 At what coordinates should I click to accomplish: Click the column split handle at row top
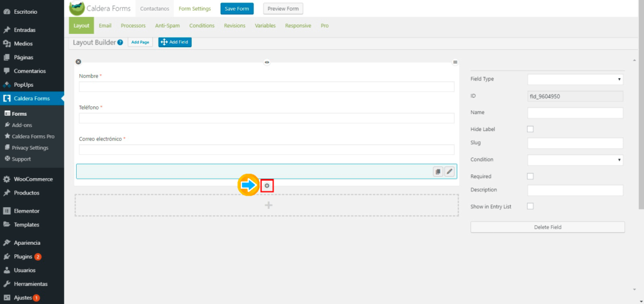click(267, 62)
